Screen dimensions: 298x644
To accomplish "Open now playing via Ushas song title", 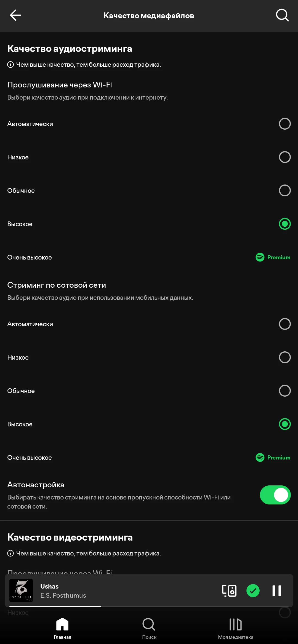I will tap(49, 586).
